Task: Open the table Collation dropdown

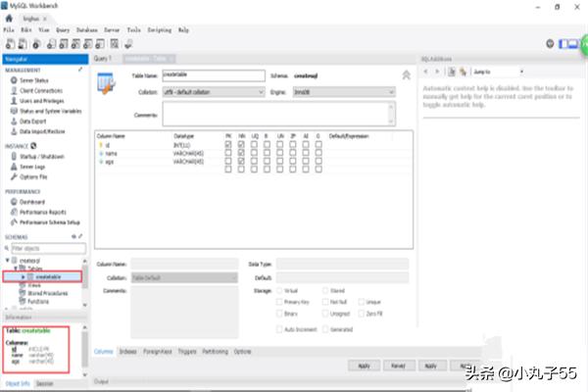Action: [x=214, y=92]
